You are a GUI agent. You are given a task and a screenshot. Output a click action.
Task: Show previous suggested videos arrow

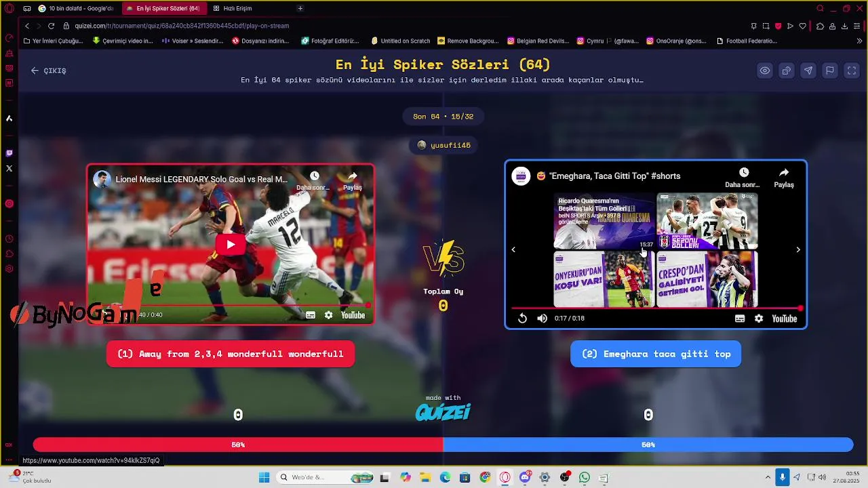pos(513,250)
